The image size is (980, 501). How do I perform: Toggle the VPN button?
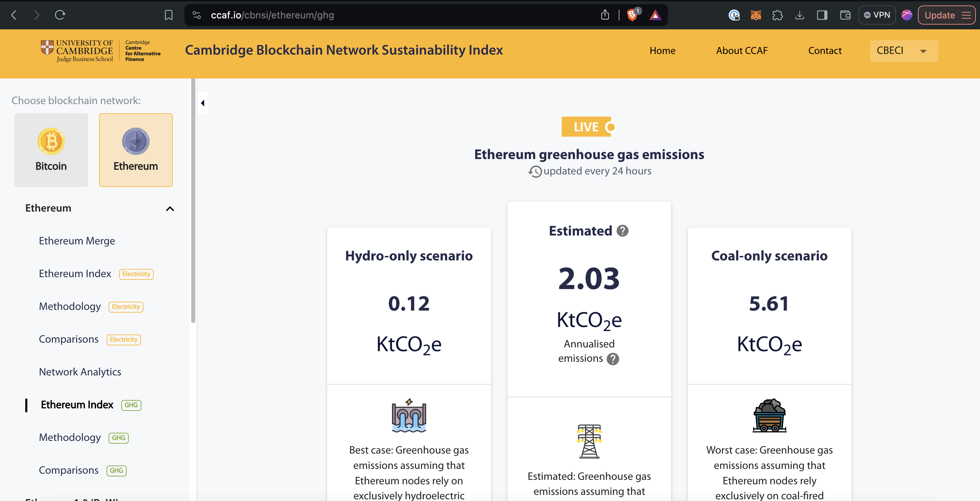coord(877,15)
